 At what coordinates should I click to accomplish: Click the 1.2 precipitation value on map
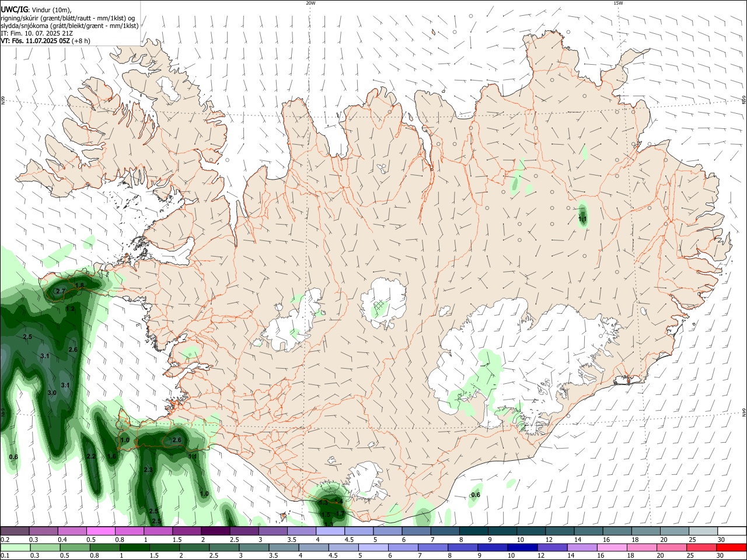coord(70,309)
